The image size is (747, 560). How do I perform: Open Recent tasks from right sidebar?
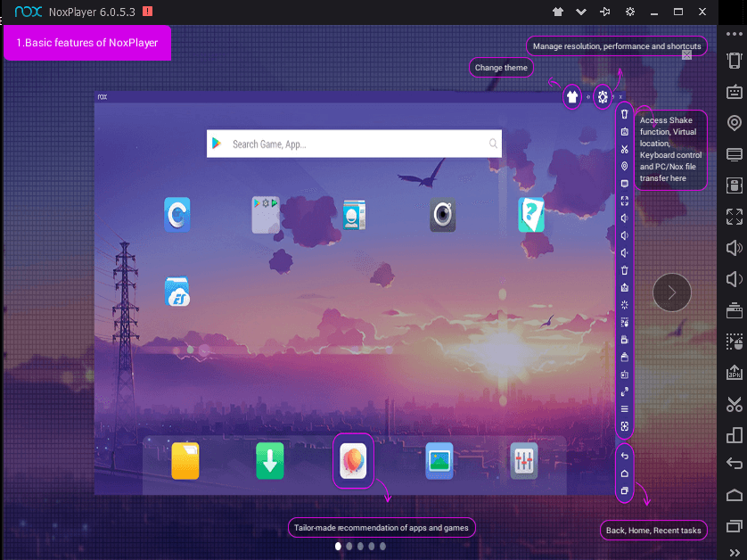pos(734,525)
